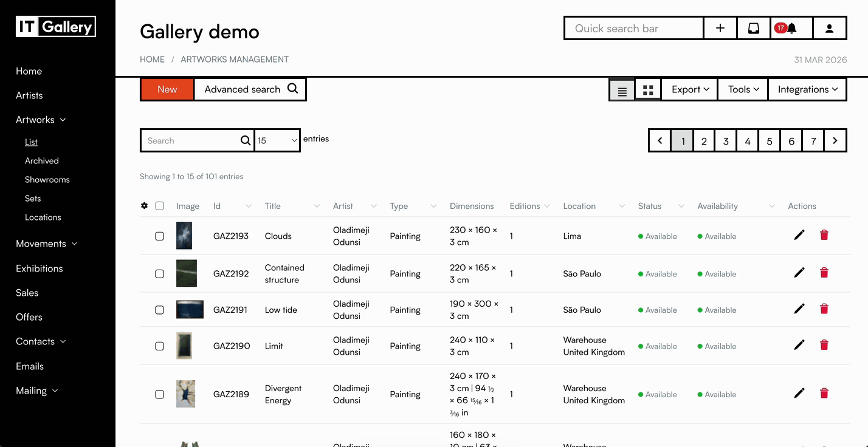
Task: Select the Limit artwork checkbox
Action: (159, 346)
